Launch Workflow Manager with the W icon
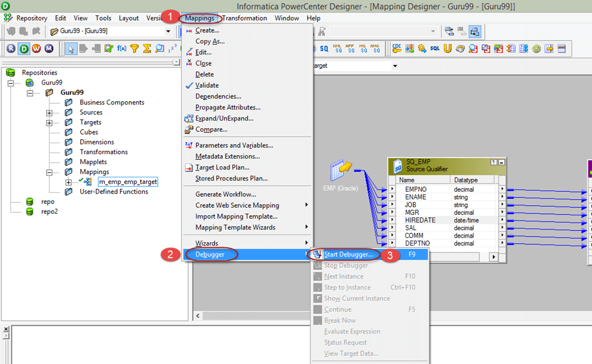This screenshot has height=364, width=592. pos(36,49)
